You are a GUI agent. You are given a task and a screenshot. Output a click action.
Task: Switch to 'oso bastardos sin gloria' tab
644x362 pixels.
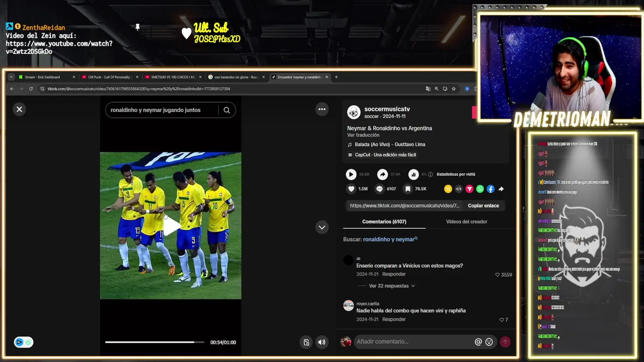coord(236,77)
